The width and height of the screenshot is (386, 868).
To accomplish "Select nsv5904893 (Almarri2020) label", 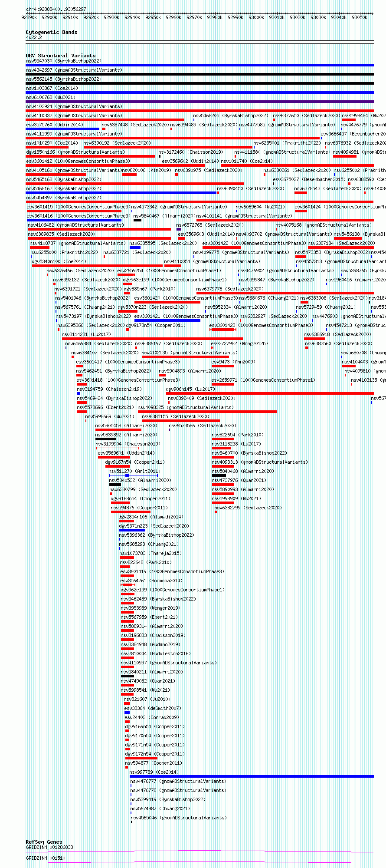I will 190,371.
